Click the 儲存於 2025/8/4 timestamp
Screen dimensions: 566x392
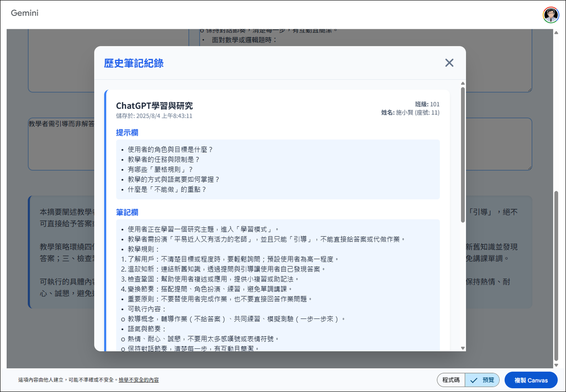[x=154, y=116]
